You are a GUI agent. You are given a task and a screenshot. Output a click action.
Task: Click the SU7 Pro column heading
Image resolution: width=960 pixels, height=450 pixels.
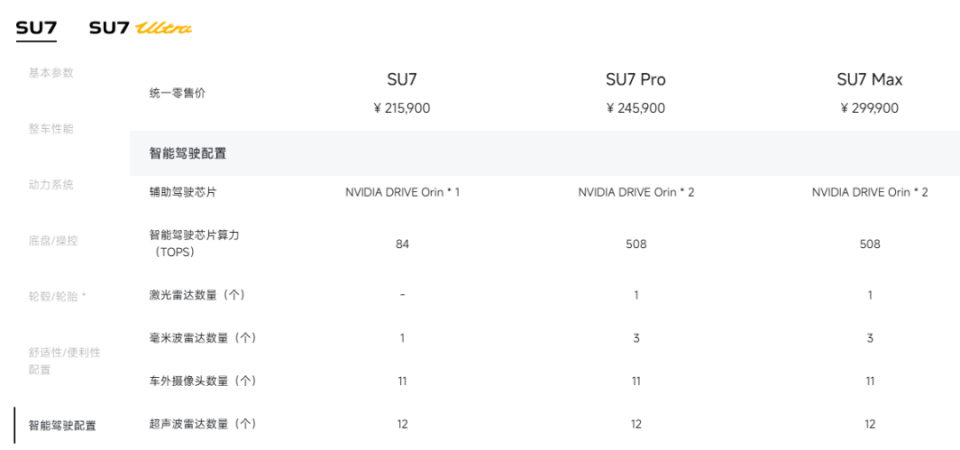click(635, 79)
